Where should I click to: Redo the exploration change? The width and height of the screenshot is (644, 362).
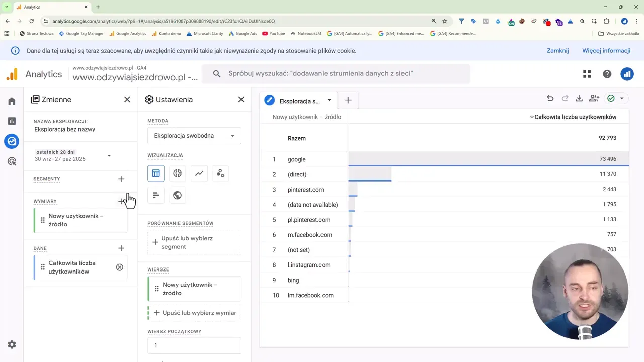(x=565, y=99)
